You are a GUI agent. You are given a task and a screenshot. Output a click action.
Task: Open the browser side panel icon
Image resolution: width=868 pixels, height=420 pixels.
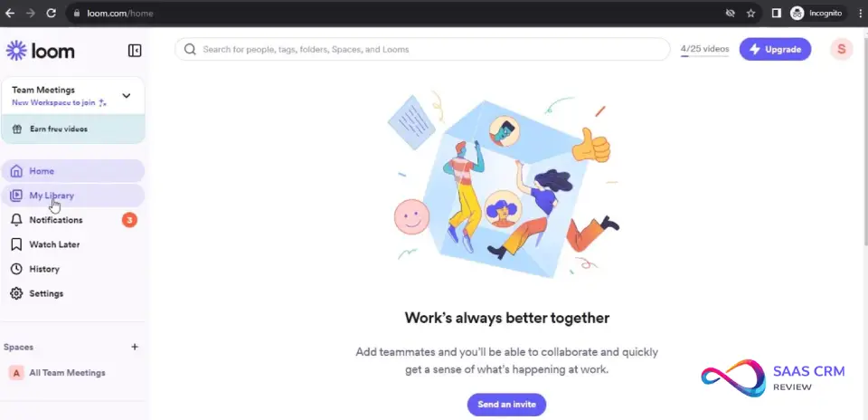776,14
